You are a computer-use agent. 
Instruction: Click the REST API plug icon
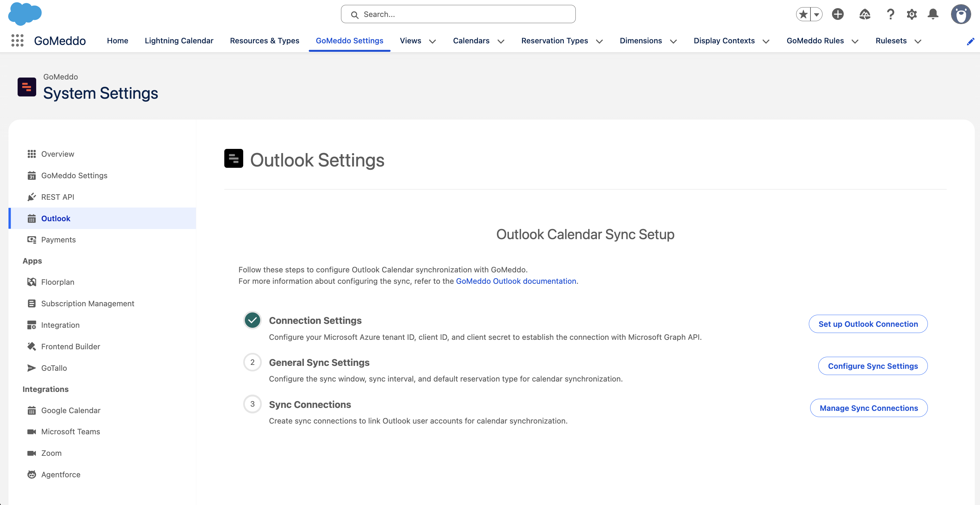pyautogui.click(x=32, y=197)
